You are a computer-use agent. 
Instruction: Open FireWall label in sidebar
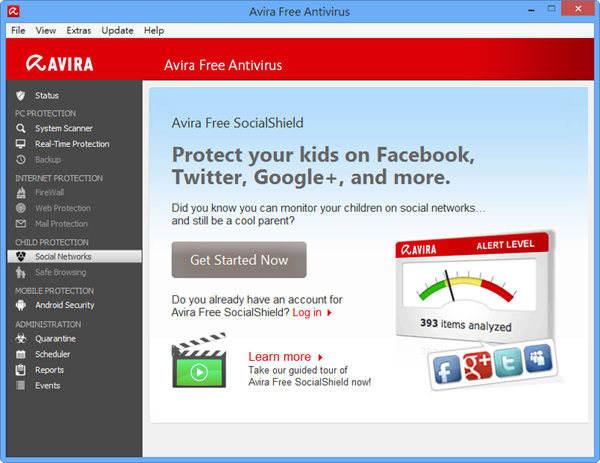tap(49, 192)
